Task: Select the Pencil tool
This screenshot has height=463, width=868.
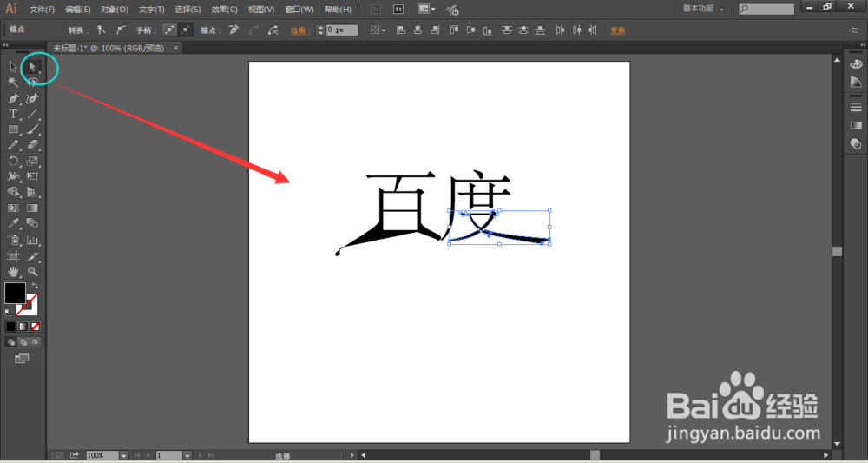Action: 13,146
